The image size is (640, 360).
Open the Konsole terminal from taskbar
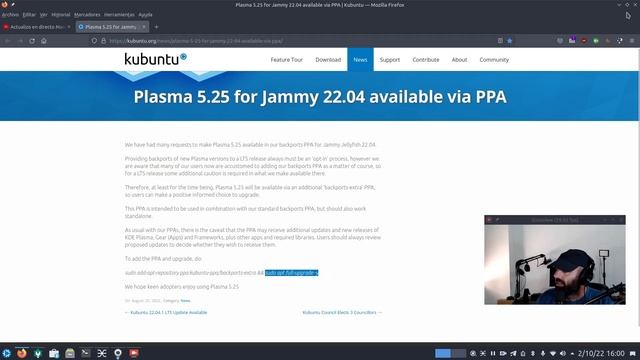(86, 353)
